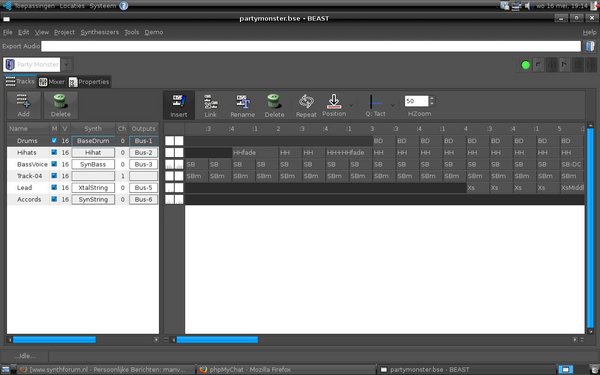Toggle the mute checkbox for Hihats track

click(54, 152)
